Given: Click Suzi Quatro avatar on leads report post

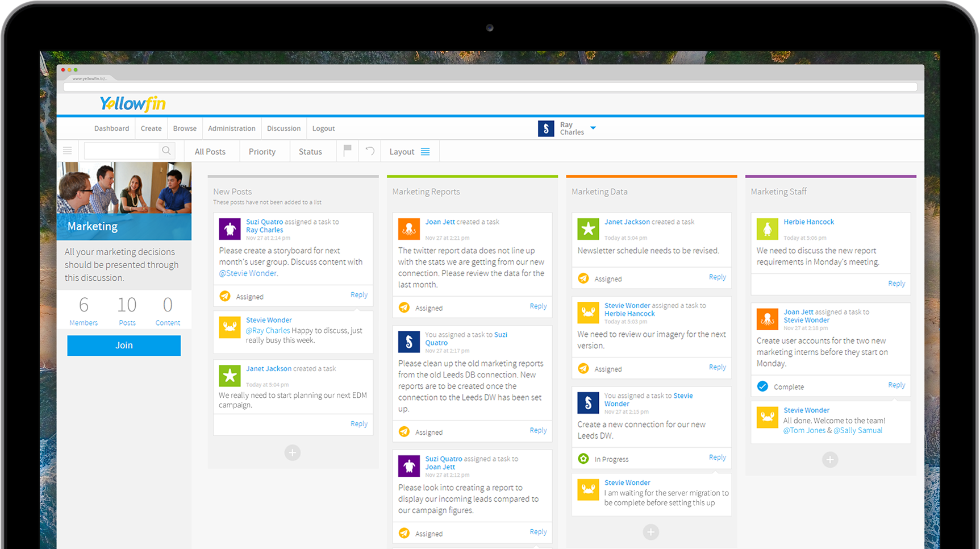Looking at the screenshot, I should pyautogui.click(x=409, y=466).
